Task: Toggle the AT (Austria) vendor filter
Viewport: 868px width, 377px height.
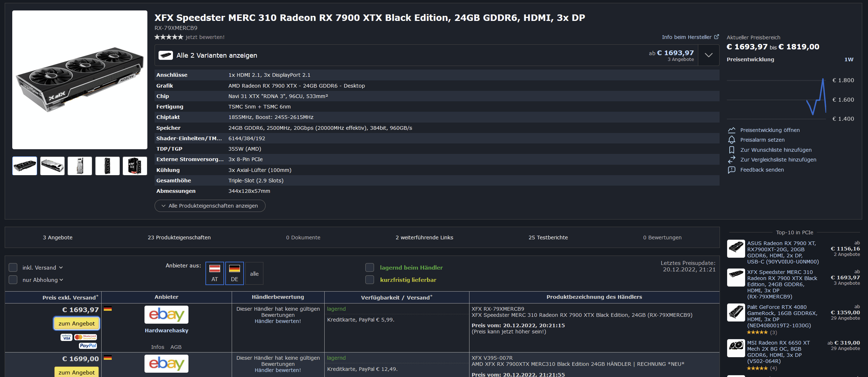Action: pos(215,273)
